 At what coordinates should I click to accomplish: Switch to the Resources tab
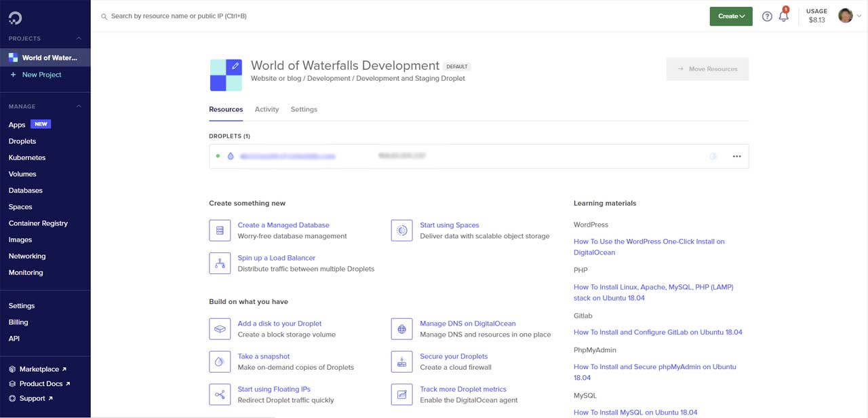click(226, 109)
